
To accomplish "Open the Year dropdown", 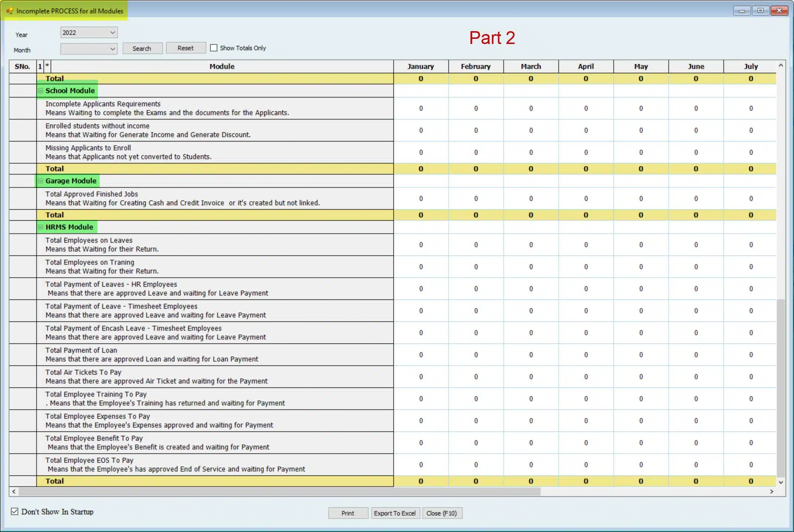I will coord(112,33).
